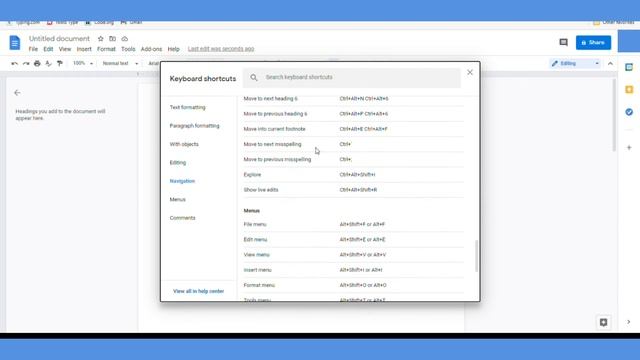Open the File menu
The height and width of the screenshot is (360, 640).
(x=33, y=49)
